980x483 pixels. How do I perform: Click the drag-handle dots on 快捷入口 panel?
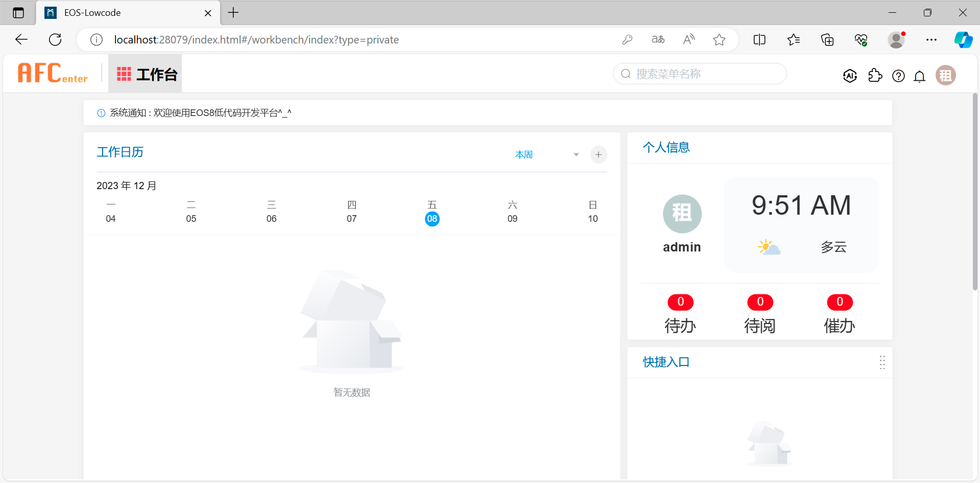882,362
